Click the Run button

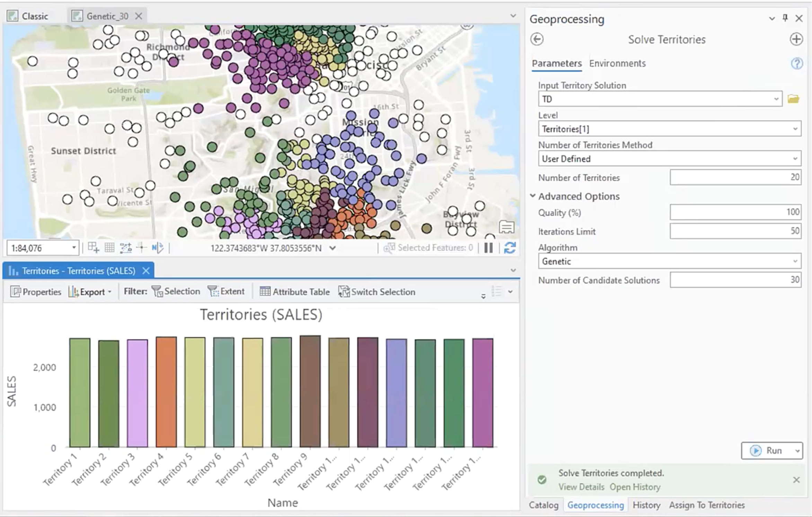(767, 450)
